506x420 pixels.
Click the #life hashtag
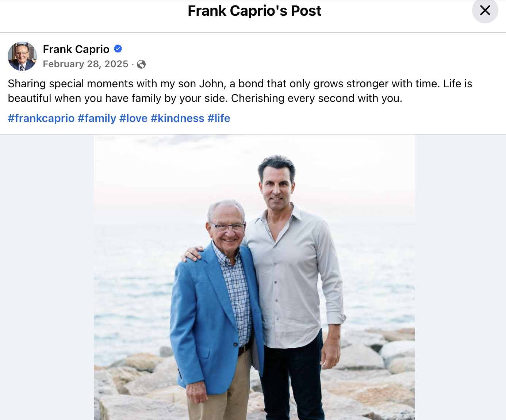click(x=219, y=118)
